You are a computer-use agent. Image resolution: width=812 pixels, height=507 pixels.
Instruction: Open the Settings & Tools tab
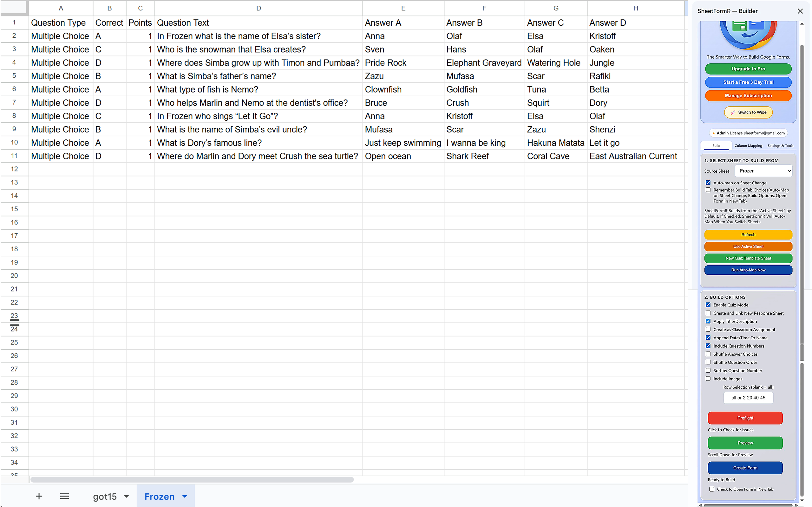pos(780,145)
